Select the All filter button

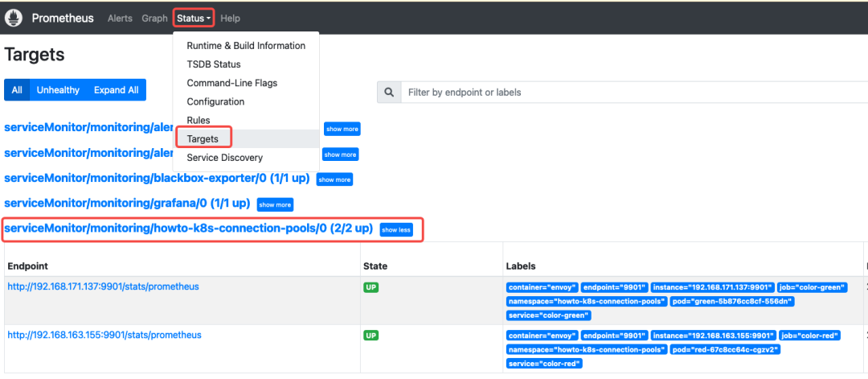[x=17, y=90]
